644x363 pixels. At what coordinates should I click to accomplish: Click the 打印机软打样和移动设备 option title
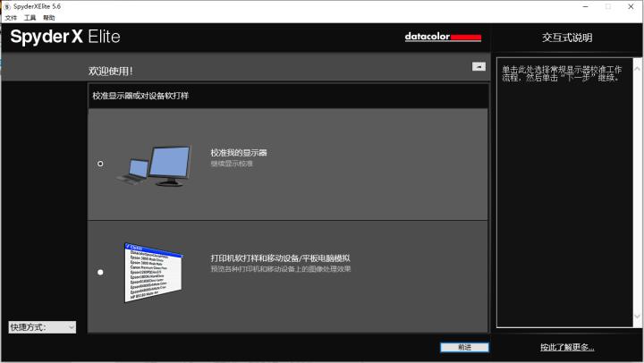click(280, 258)
